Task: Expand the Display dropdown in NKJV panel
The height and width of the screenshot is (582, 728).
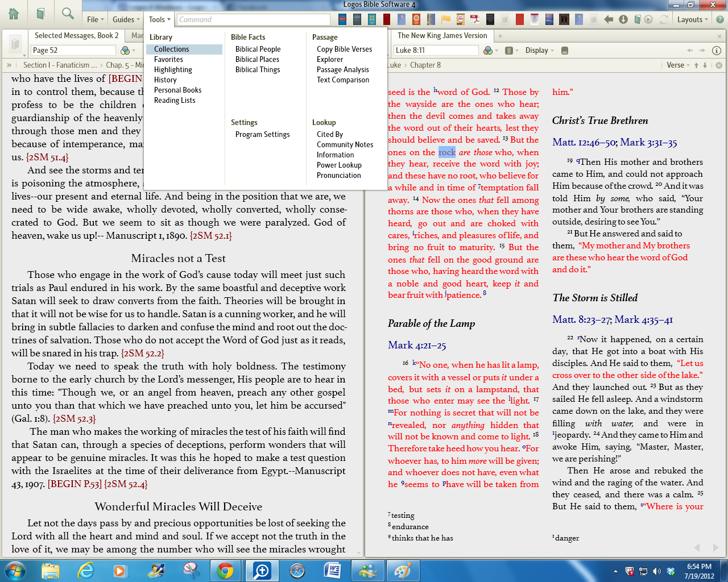Action: pos(539,51)
